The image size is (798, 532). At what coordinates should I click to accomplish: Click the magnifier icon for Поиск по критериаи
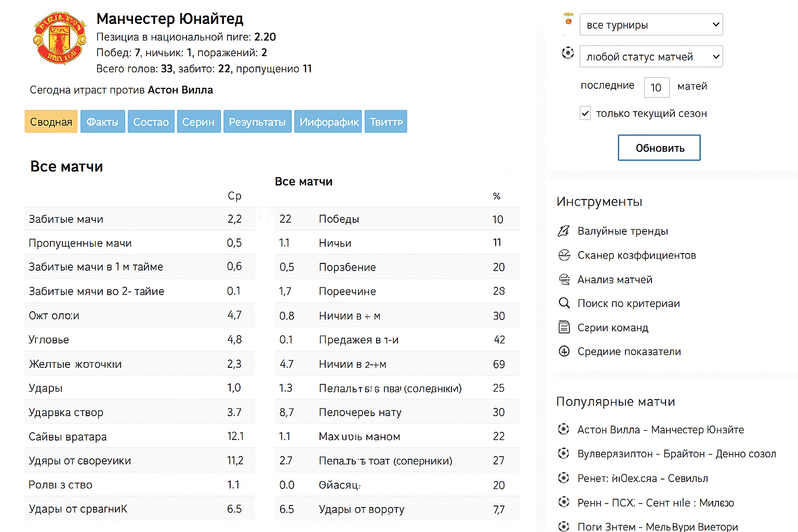coord(564,303)
